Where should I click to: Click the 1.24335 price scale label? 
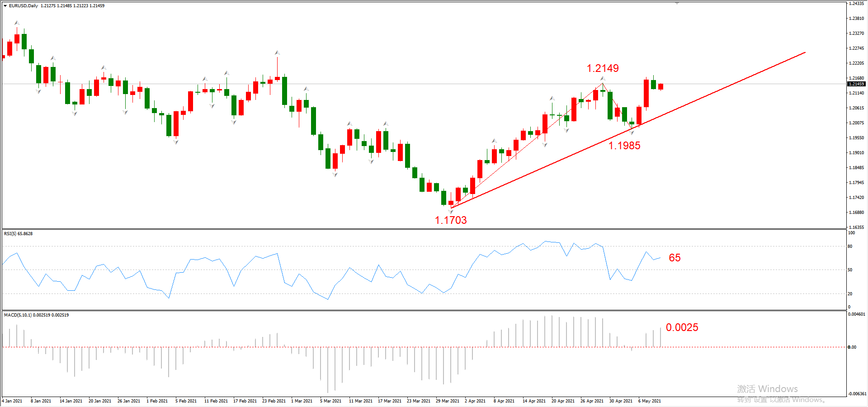coord(856,4)
